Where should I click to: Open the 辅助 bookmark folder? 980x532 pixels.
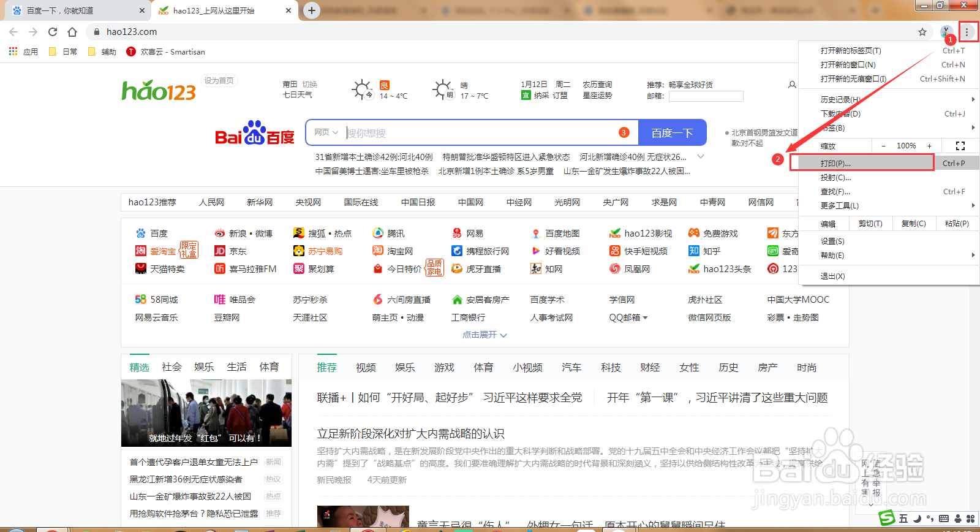tap(102, 51)
